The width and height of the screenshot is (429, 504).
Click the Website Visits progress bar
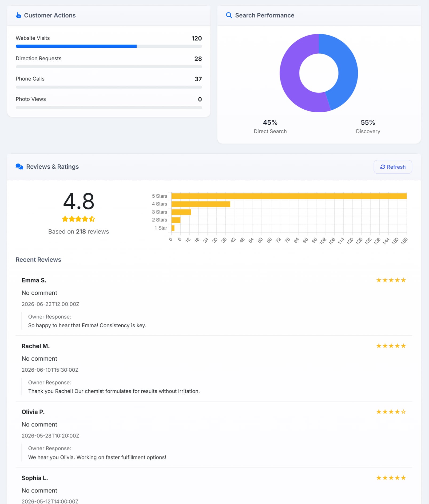(x=109, y=46)
